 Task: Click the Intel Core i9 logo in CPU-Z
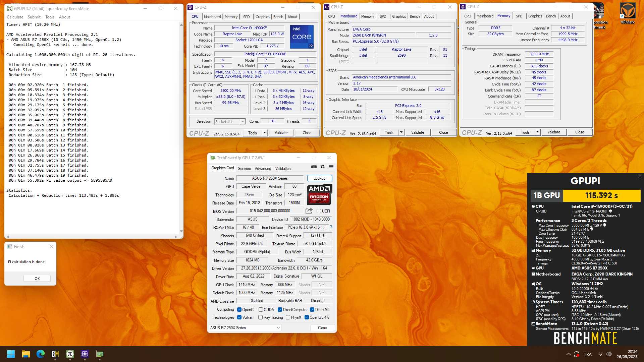point(302,37)
